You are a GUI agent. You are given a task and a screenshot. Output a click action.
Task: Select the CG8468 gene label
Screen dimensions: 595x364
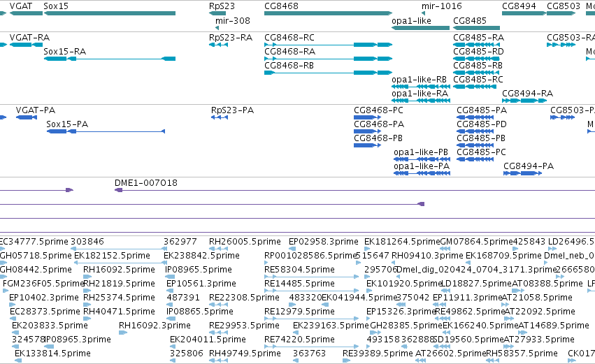[x=281, y=6]
